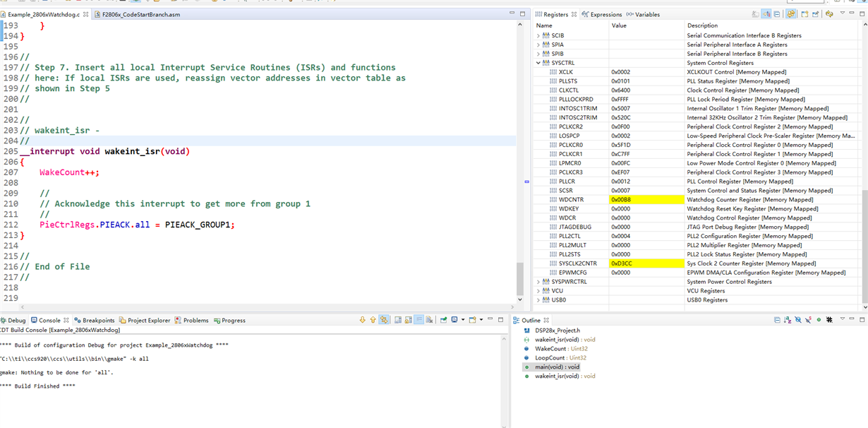Collapse the SYSCTRL register group

point(538,63)
